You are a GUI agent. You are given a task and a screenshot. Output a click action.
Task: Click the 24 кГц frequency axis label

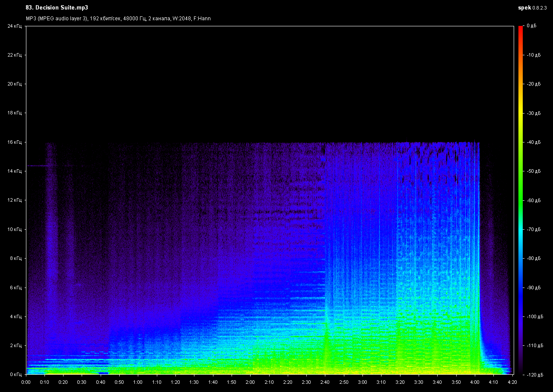(x=14, y=26)
